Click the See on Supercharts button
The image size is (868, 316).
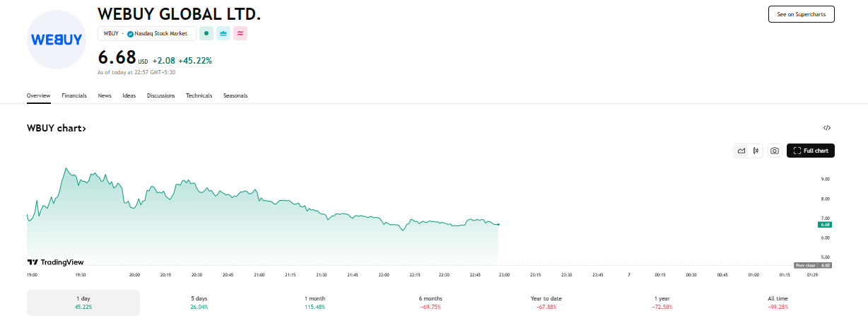point(802,14)
